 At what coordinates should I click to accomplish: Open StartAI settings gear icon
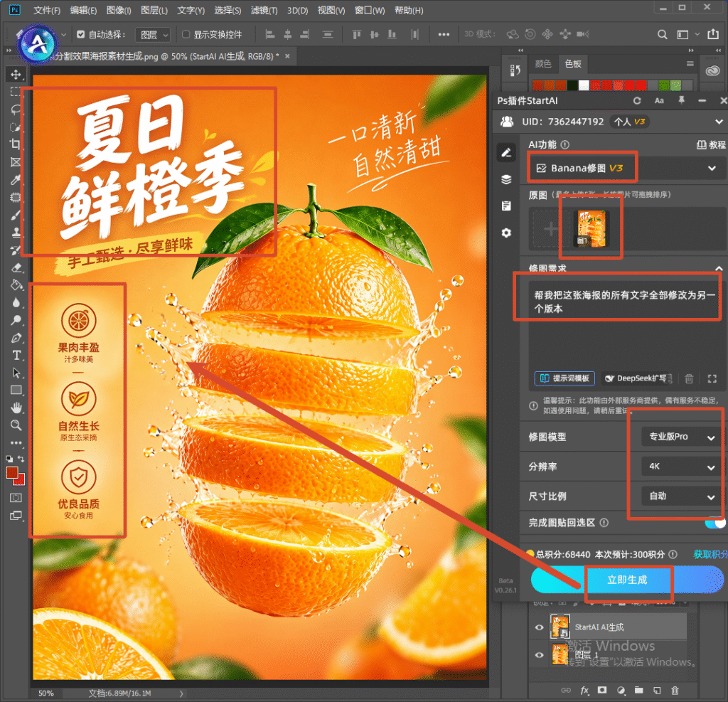coord(506,233)
